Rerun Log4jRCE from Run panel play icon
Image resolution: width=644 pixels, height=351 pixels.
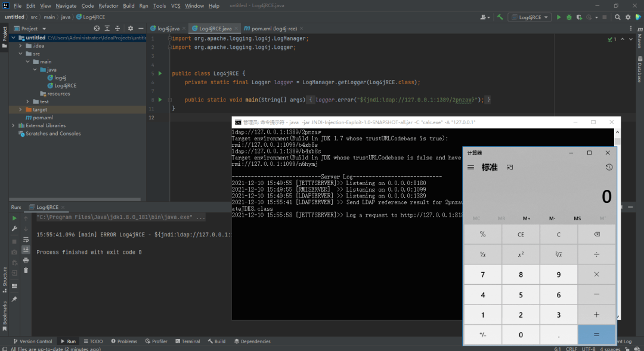[x=14, y=218]
